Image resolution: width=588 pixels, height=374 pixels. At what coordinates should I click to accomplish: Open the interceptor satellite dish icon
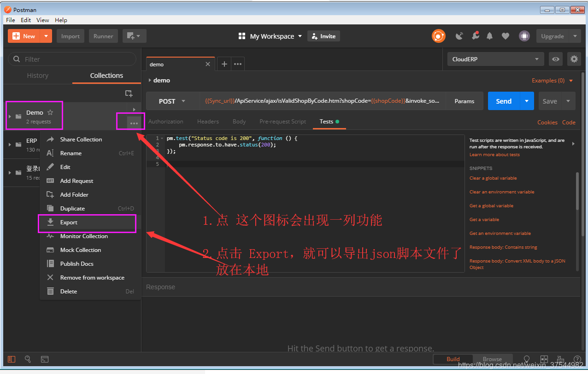click(x=459, y=36)
